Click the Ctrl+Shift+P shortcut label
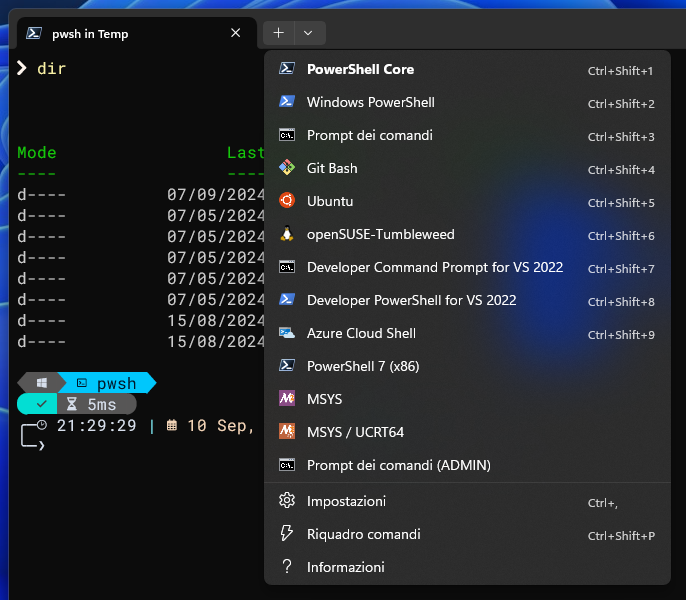 click(621, 536)
